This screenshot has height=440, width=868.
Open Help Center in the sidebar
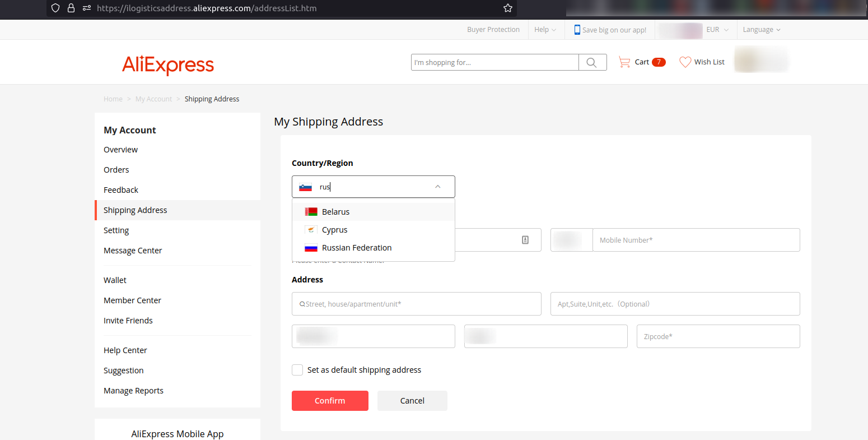click(x=125, y=350)
